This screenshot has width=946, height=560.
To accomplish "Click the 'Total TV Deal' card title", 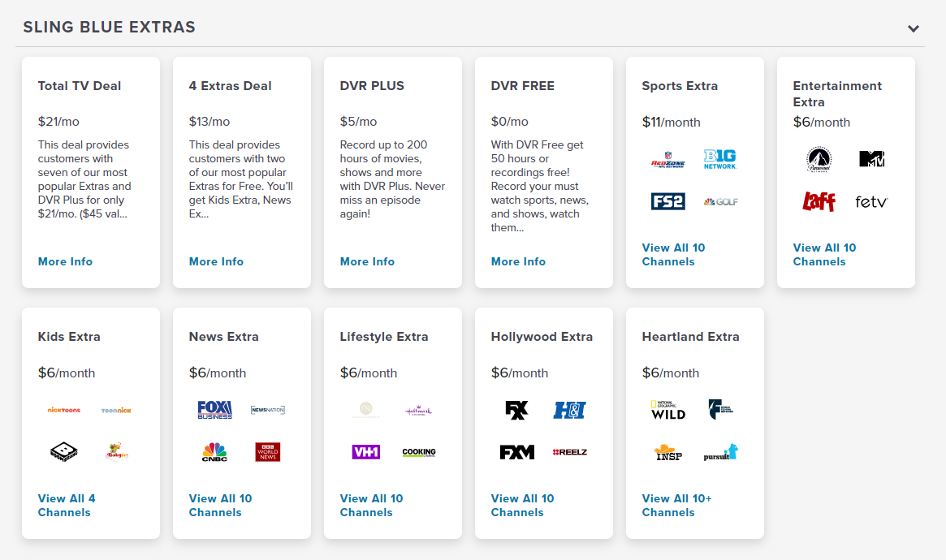I will (80, 85).
